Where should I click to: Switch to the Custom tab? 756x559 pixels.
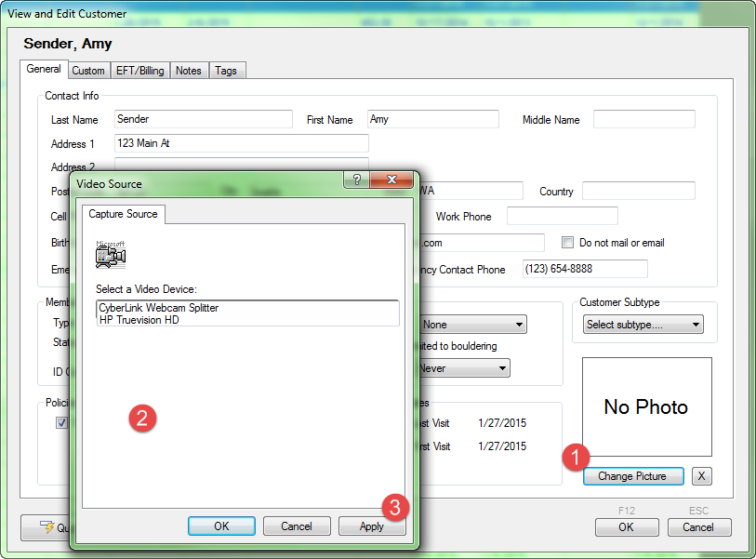[88, 71]
